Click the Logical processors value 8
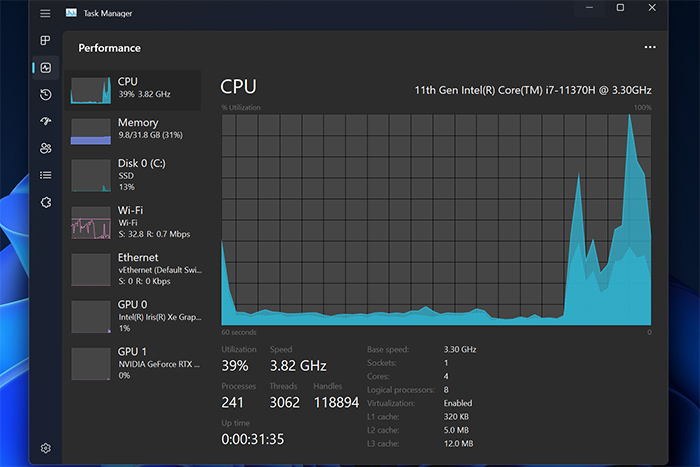700x467 pixels. pos(446,390)
